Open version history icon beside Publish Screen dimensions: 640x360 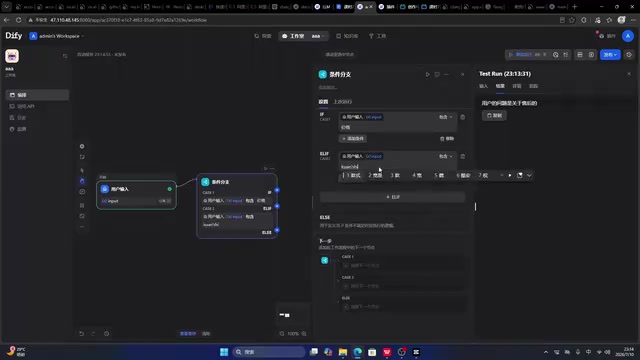point(629,55)
